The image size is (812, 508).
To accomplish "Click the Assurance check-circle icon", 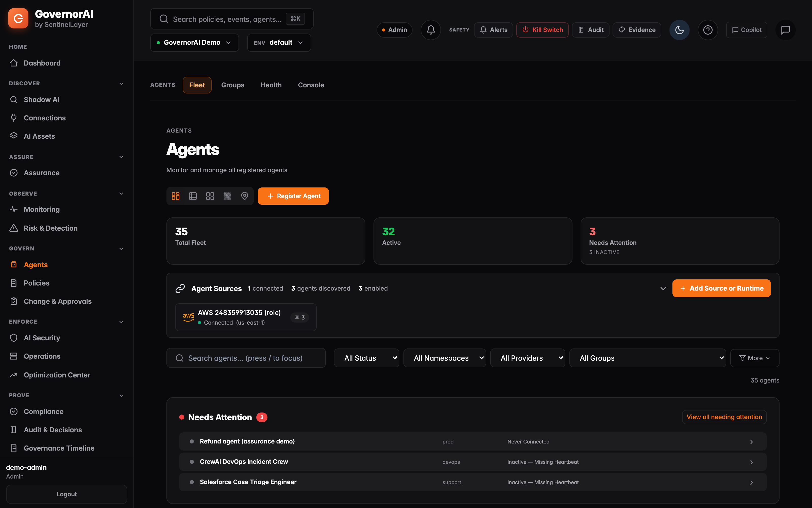I will point(14,173).
